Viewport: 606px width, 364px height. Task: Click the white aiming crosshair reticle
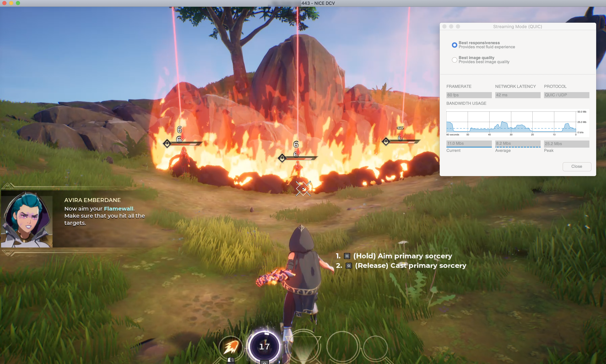pyautogui.click(x=303, y=188)
